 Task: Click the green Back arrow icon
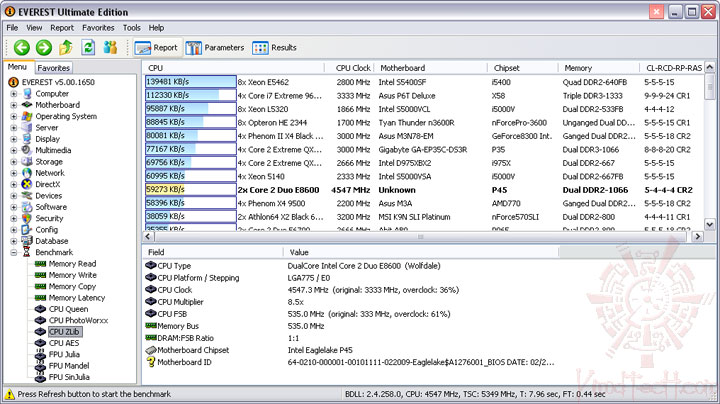tap(22, 47)
